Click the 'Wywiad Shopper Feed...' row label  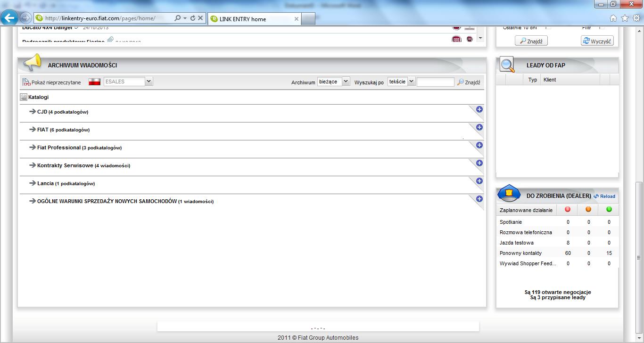pos(528,263)
